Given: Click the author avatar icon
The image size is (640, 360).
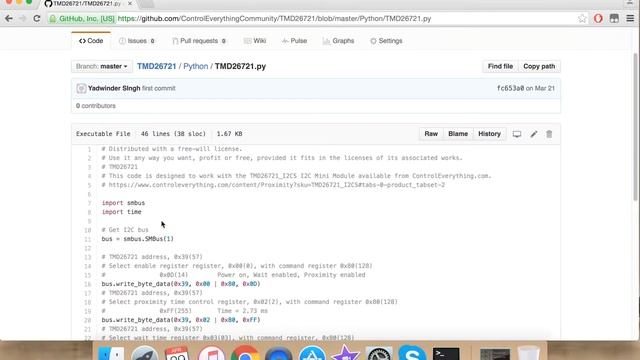Looking at the screenshot, I should [x=81, y=88].
